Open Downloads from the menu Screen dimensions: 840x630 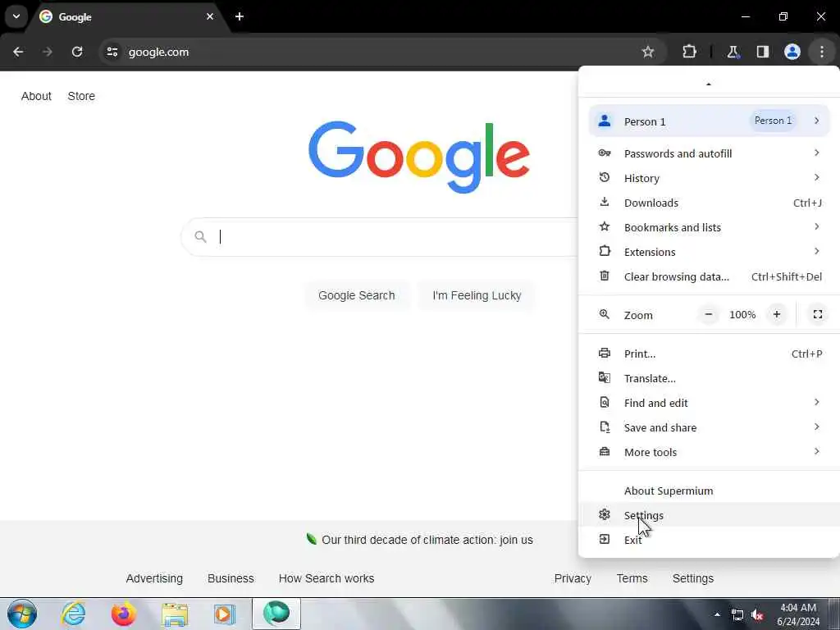(710, 203)
